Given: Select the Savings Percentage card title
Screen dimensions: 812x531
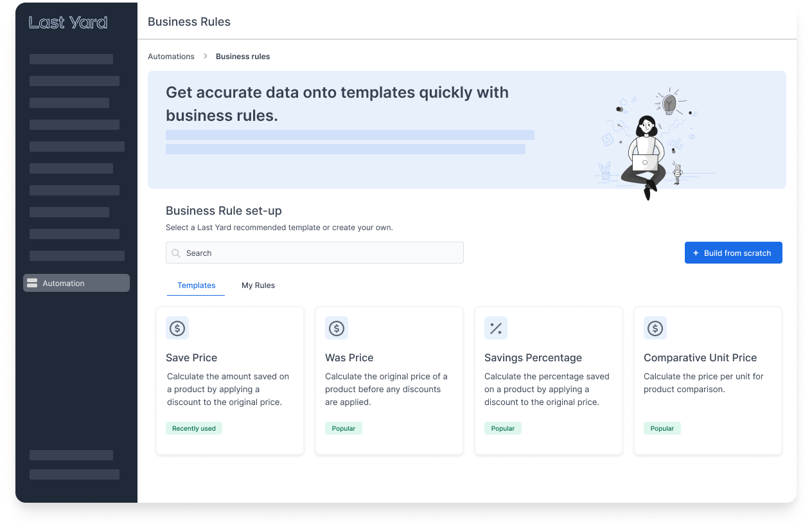Looking at the screenshot, I should (x=533, y=358).
